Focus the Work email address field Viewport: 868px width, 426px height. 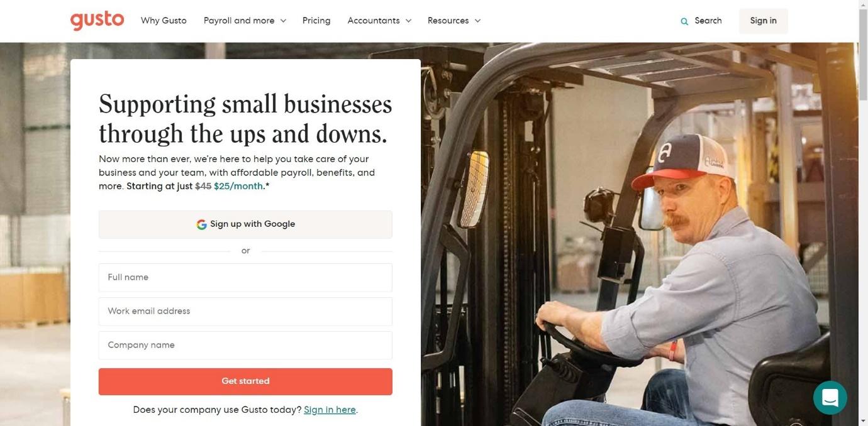pyautogui.click(x=245, y=311)
